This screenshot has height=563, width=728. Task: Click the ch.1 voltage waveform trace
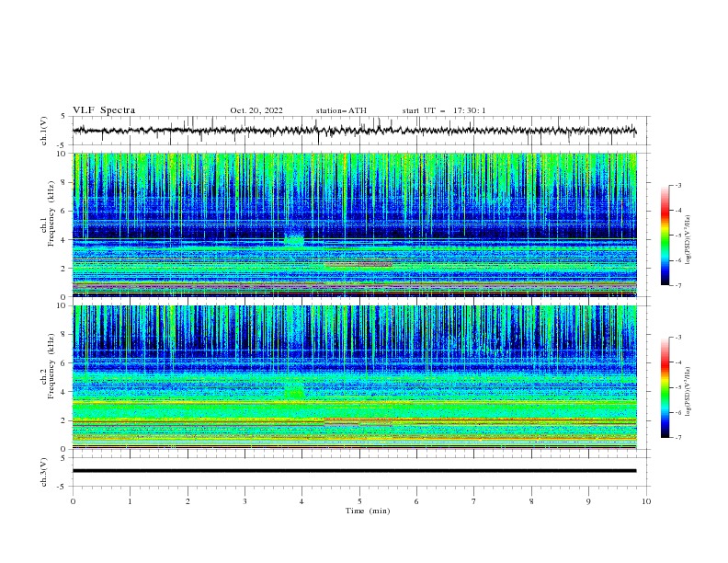[354, 131]
